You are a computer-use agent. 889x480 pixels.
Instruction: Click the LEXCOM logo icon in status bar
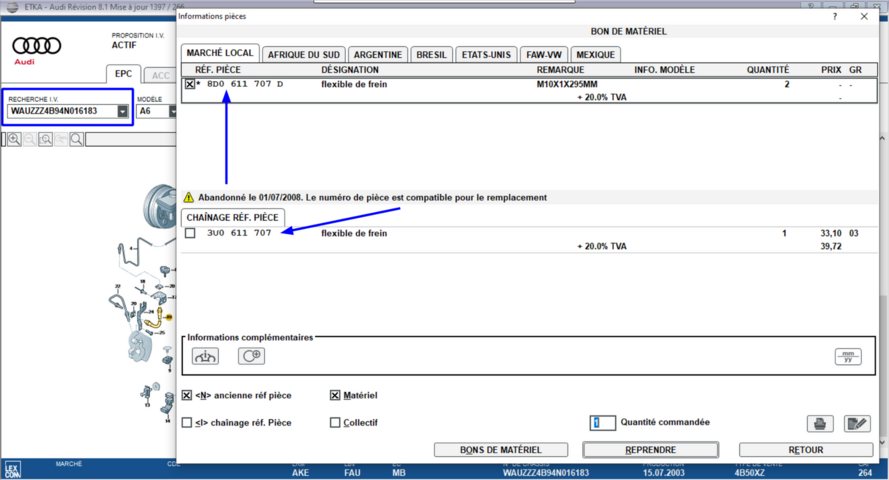12,470
